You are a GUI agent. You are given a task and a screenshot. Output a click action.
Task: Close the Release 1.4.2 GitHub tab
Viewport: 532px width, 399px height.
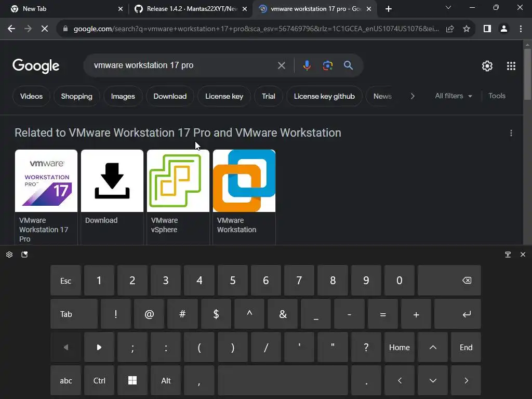(245, 9)
